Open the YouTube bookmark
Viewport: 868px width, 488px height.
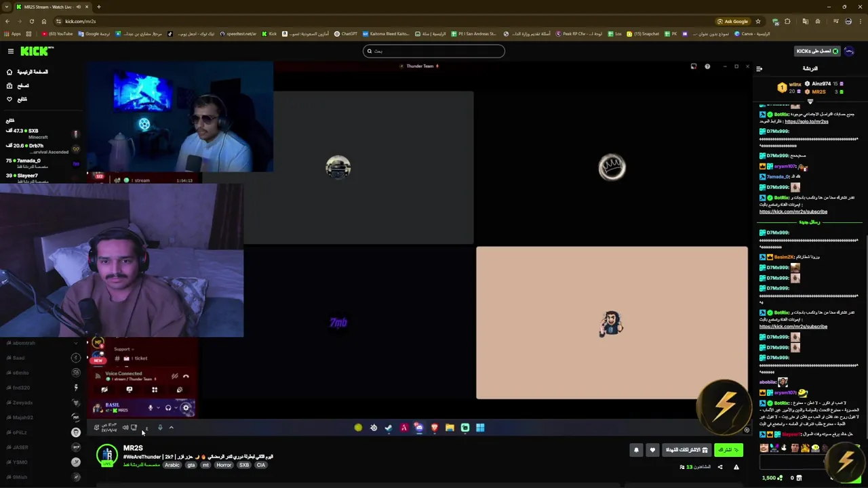57,33
